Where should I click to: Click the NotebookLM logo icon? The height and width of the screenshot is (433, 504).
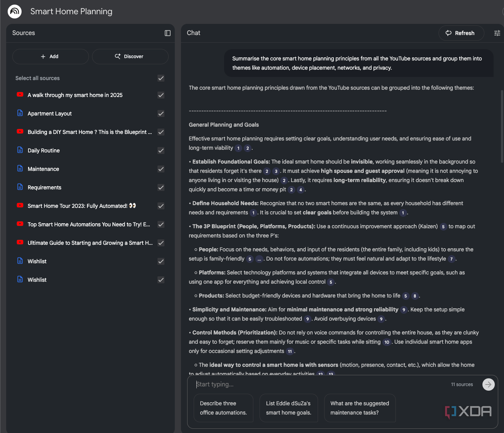point(15,12)
